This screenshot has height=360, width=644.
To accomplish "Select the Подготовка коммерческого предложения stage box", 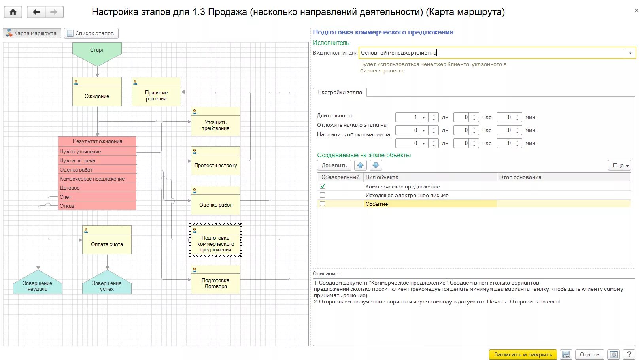I will 215,240.
